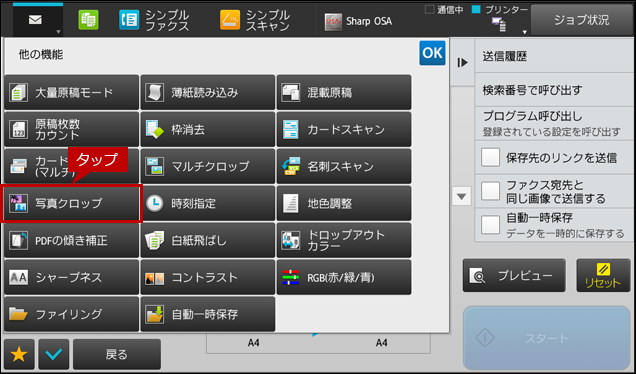
Task: Open シンプルスキャン mode
Action: (x=255, y=20)
